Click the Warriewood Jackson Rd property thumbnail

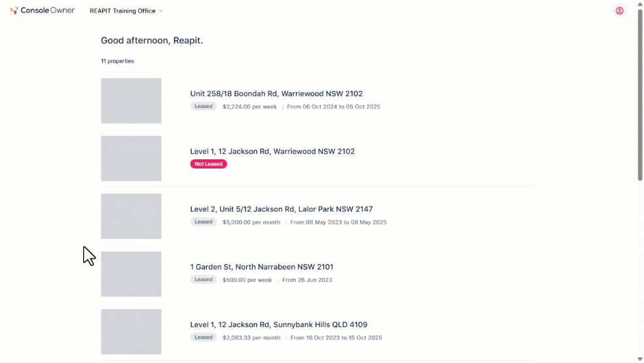tap(131, 159)
